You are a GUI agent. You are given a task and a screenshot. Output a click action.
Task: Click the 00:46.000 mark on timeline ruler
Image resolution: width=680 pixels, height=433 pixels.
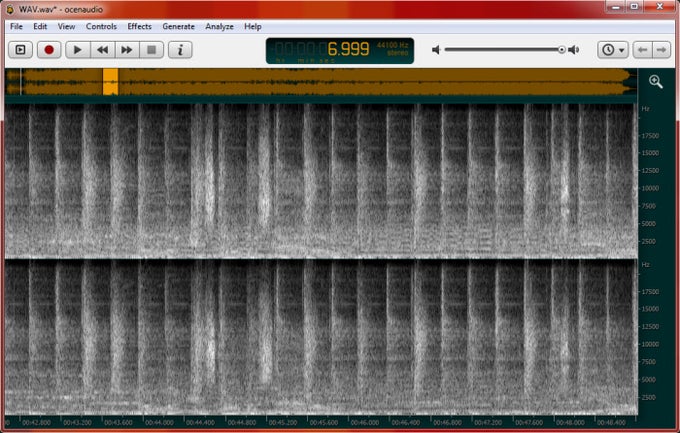(364, 423)
